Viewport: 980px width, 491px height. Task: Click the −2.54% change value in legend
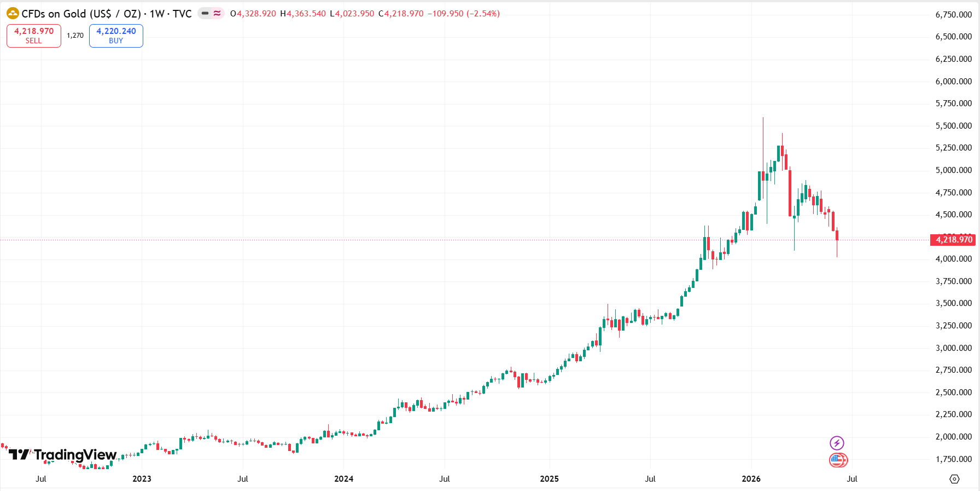pyautogui.click(x=483, y=13)
